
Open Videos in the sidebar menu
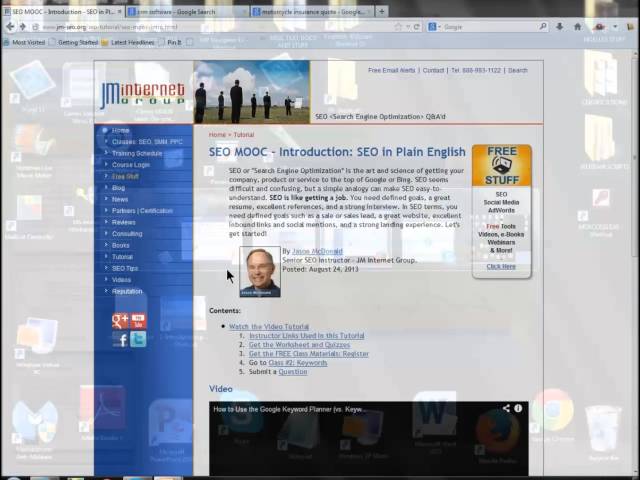click(121, 280)
